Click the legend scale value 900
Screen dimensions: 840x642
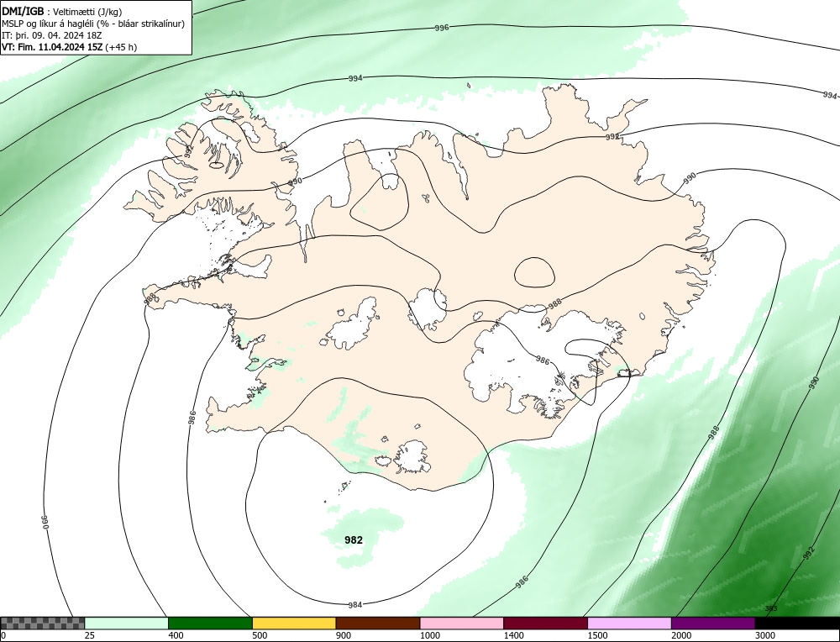pyautogui.click(x=344, y=635)
